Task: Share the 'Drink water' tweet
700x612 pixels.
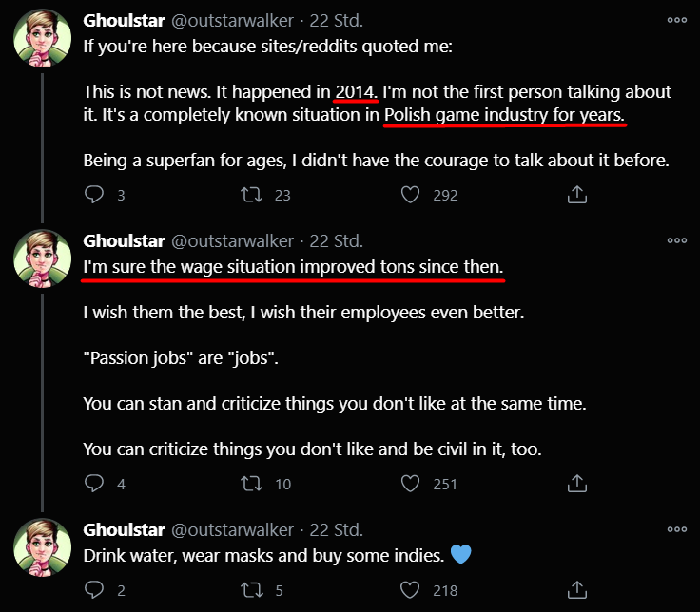Action: (x=576, y=590)
